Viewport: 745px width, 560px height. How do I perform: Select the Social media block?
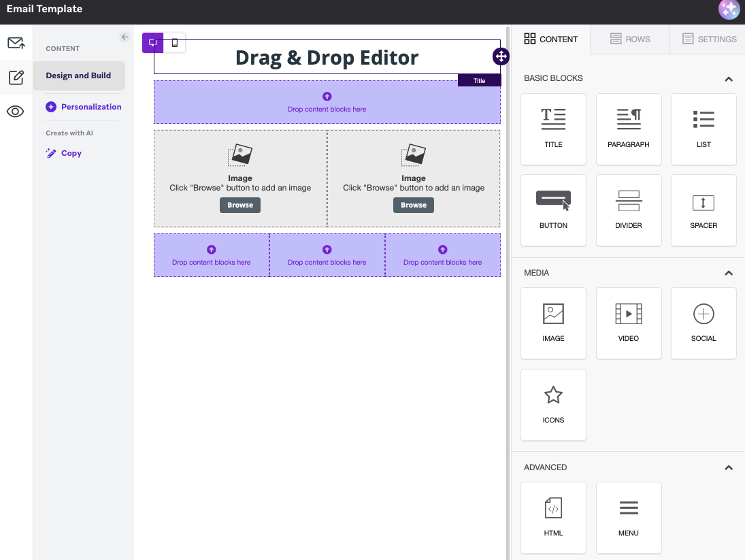tap(703, 323)
